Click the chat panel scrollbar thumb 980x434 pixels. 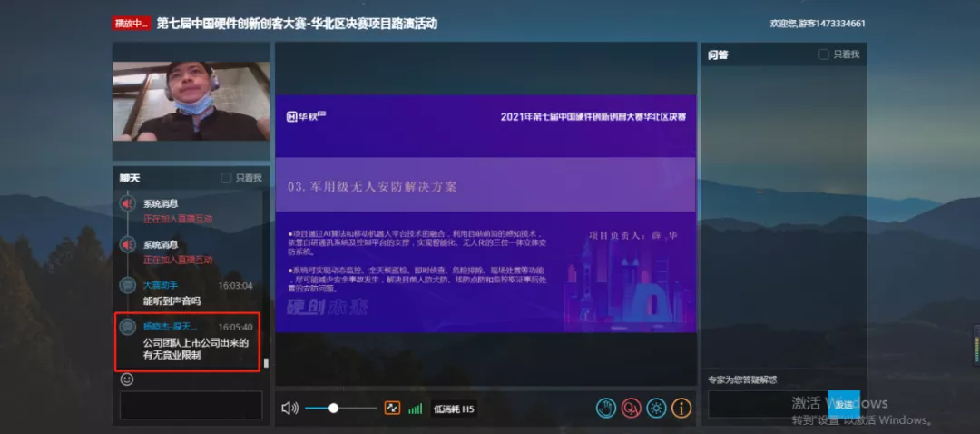coord(266,362)
